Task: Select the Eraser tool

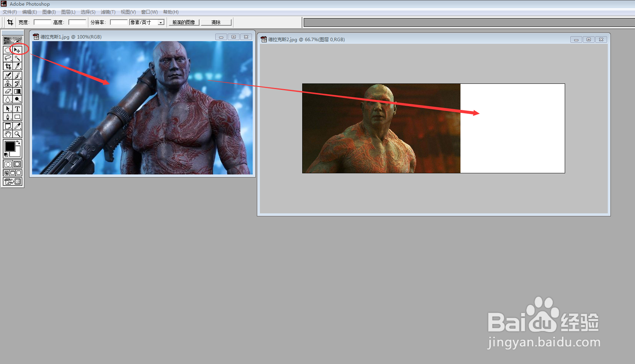Action: coord(8,91)
